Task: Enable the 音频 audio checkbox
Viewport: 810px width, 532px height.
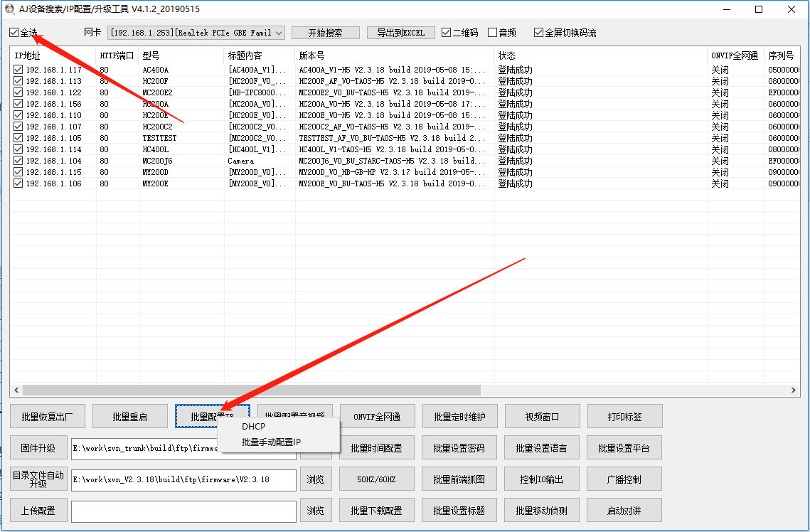Action: [x=492, y=33]
